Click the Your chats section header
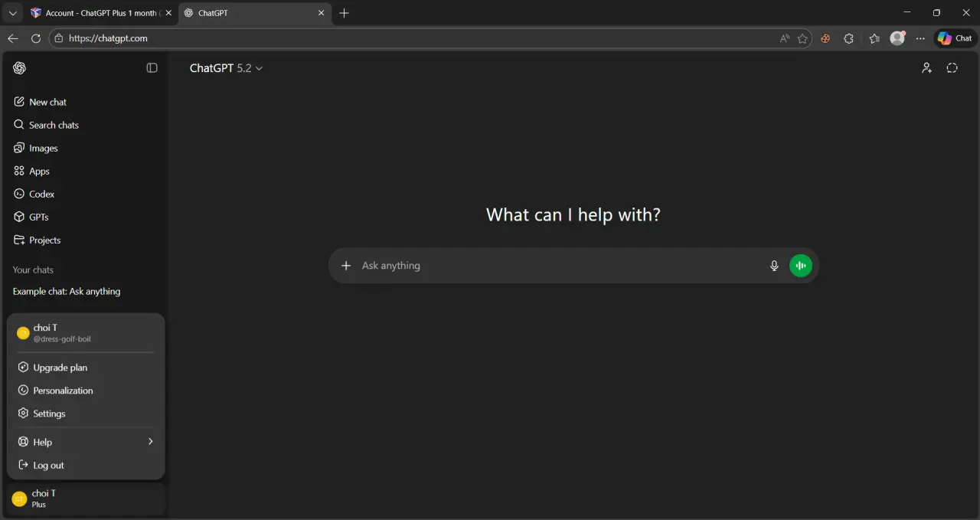The image size is (980, 520). 33,270
